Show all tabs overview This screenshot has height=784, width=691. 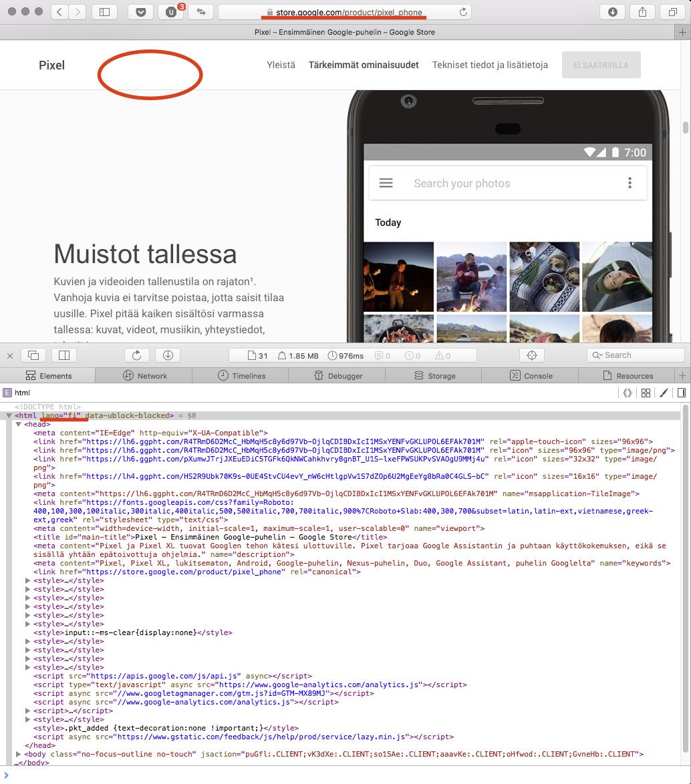[x=672, y=11]
